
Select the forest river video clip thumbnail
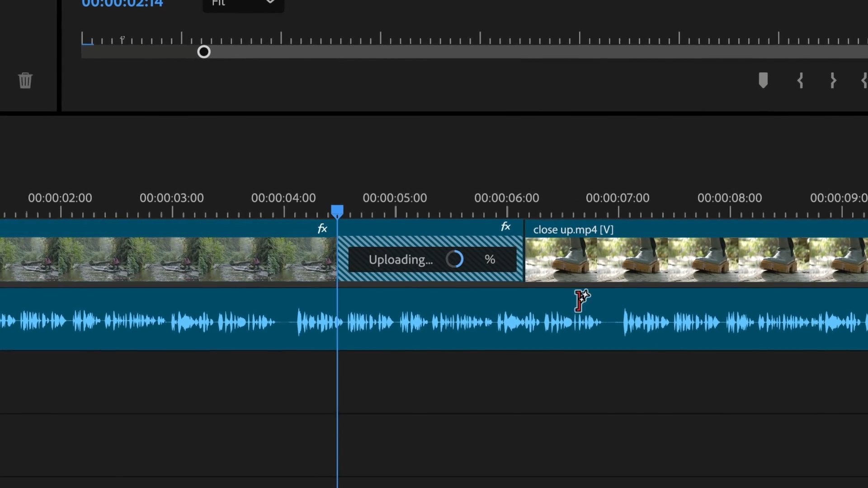167,259
